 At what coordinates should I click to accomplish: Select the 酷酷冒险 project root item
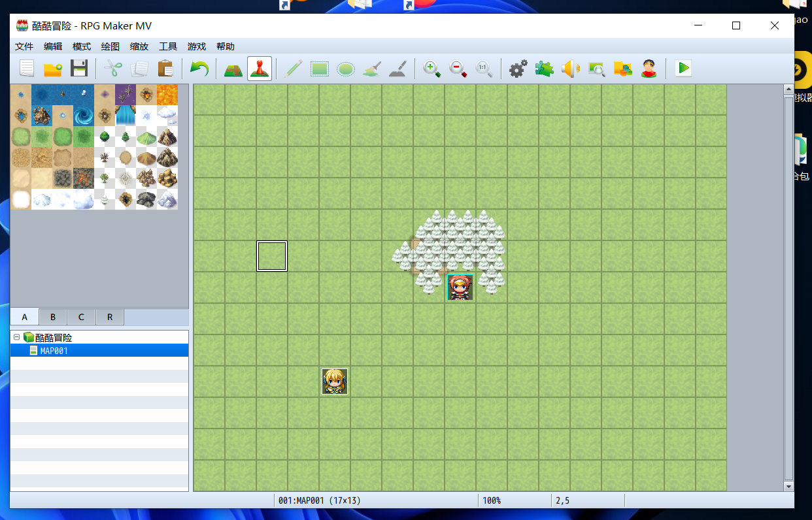(x=54, y=338)
